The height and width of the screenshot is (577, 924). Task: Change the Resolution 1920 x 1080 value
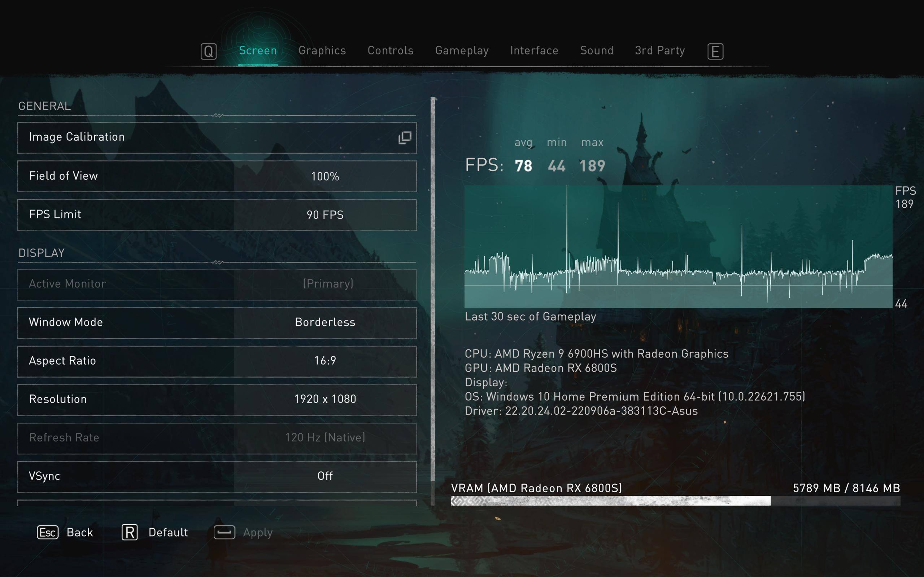pyautogui.click(x=325, y=399)
